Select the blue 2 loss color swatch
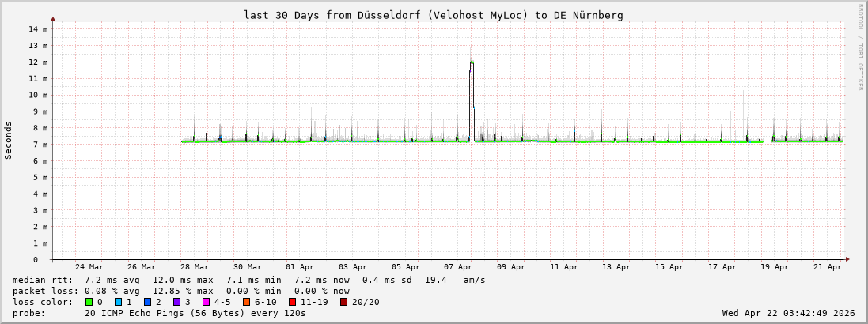The width and height of the screenshot is (868, 324). pos(148,302)
